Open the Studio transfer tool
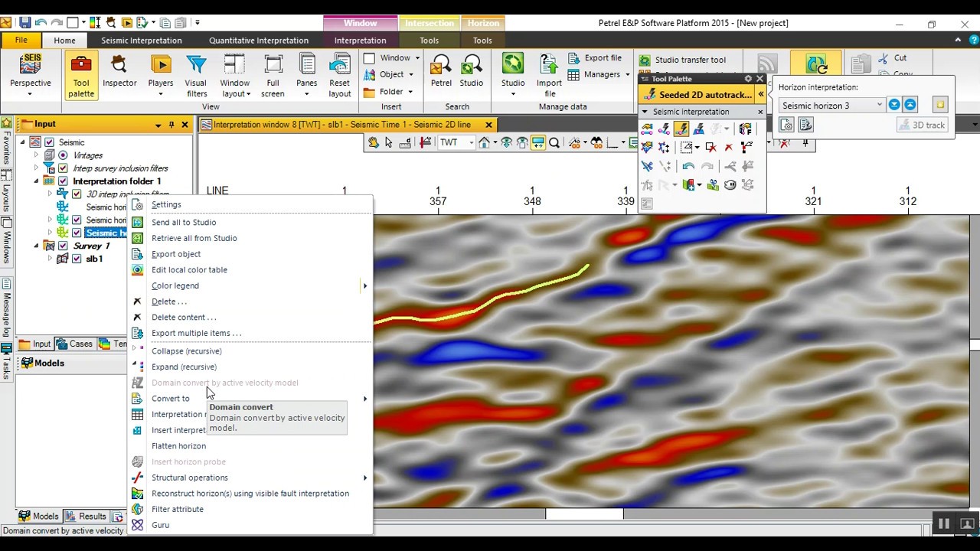Viewport: 980px width, 551px height. [682, 60]
